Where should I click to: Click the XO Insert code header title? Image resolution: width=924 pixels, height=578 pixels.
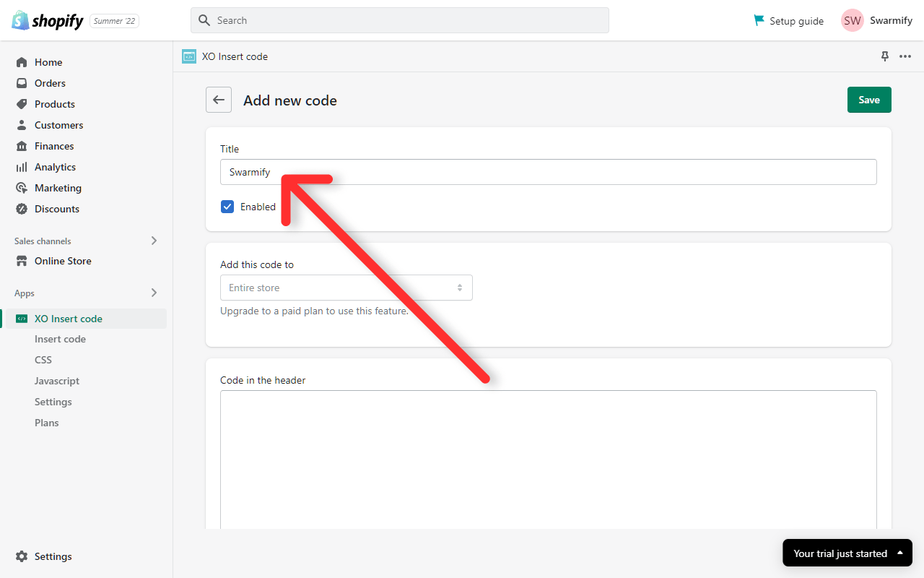pyautogui.click(x=235, y=56)
